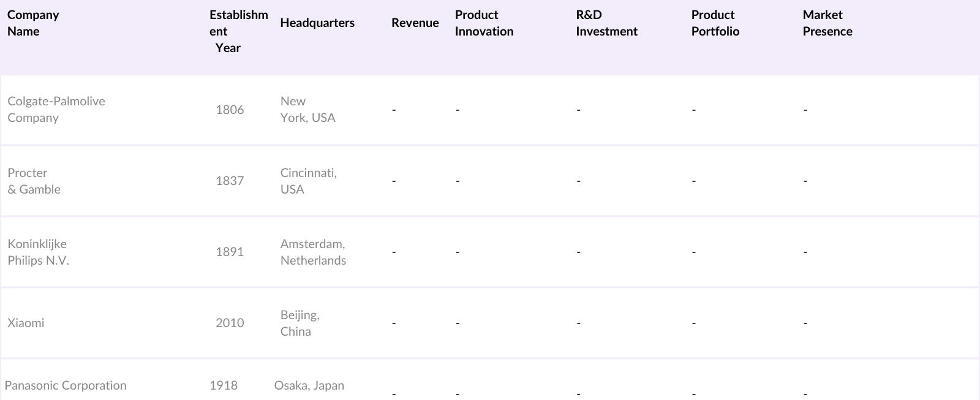
Task: Select the Revenue column header
Action: click(415, 23)
